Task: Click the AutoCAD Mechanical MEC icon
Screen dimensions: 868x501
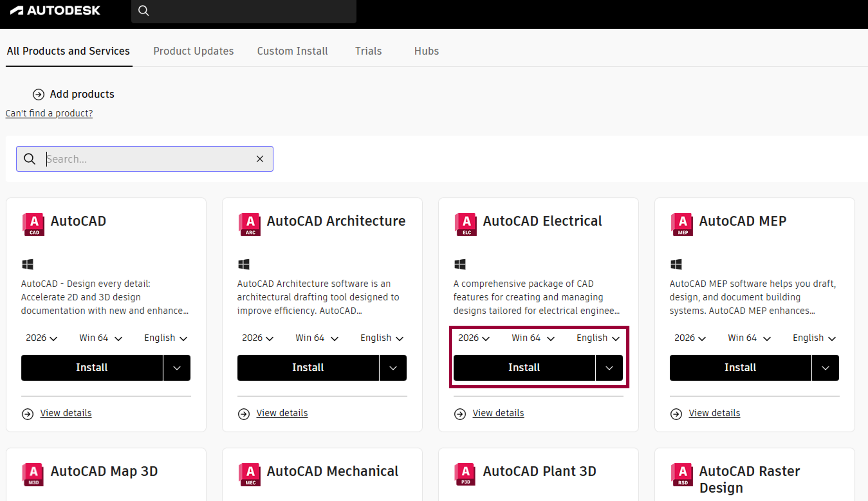Action: click(x=250, y=474)
